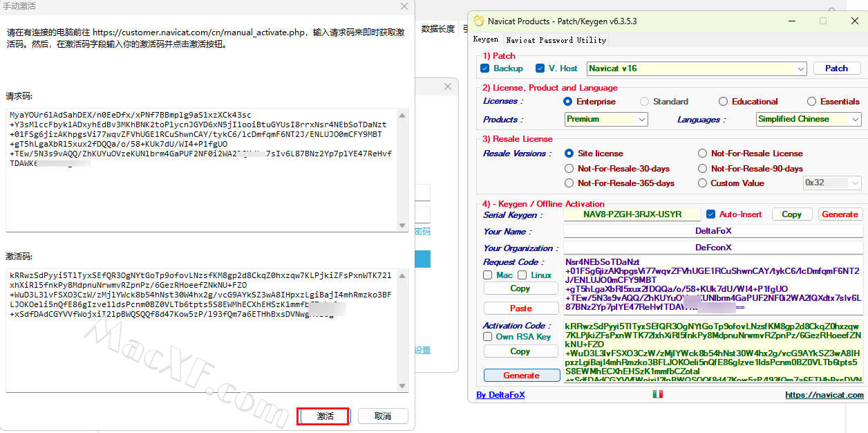Open the Navicat v16 version dropdown
Screen dimensions: 868x433
(697, 68)
